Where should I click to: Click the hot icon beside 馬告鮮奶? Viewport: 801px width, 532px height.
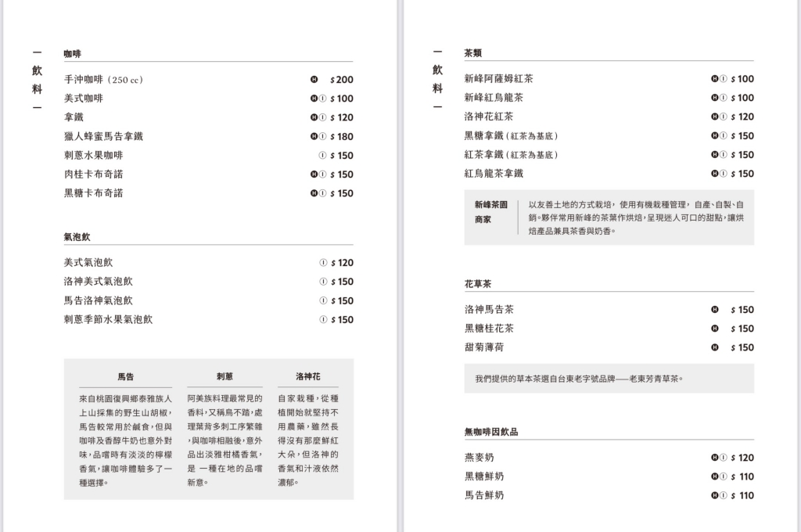click(715, 495)
